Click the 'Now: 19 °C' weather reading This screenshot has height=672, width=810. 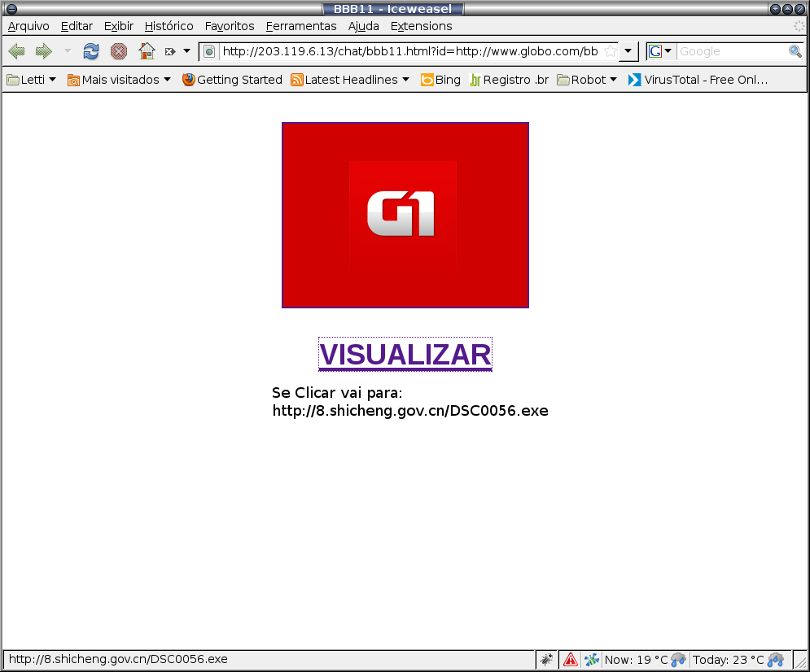636,660
